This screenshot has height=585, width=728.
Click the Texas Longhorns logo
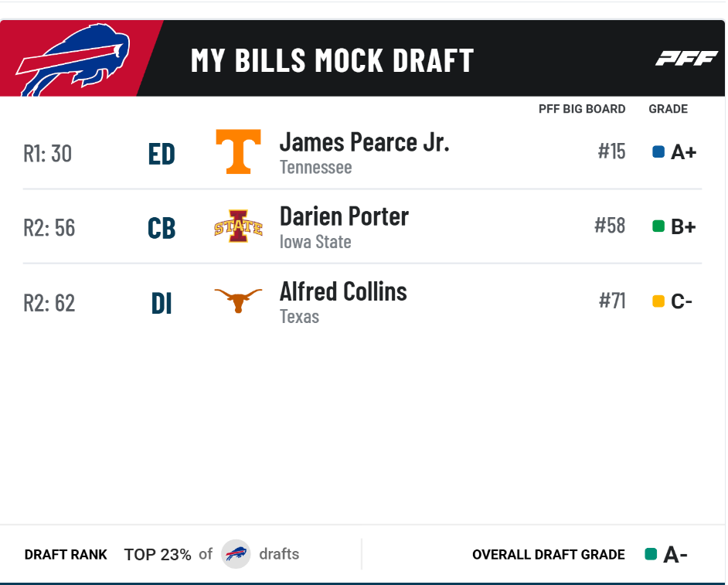[238, 301]
